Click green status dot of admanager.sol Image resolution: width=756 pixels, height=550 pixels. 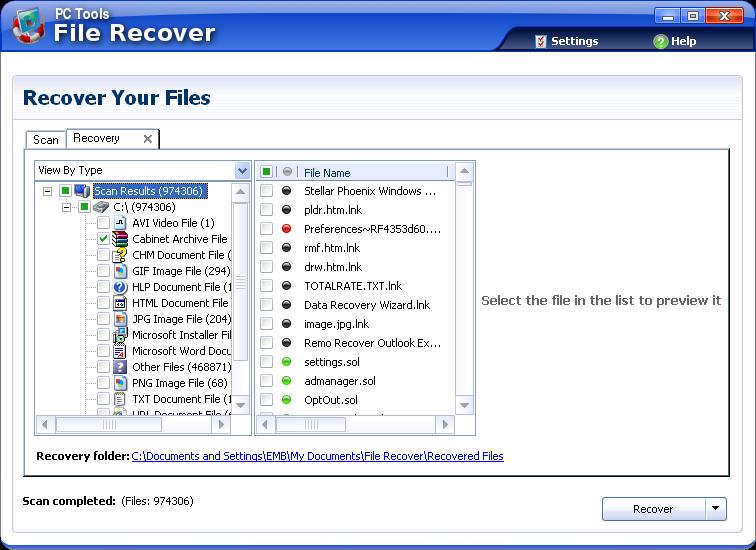(x=286, y=381)
